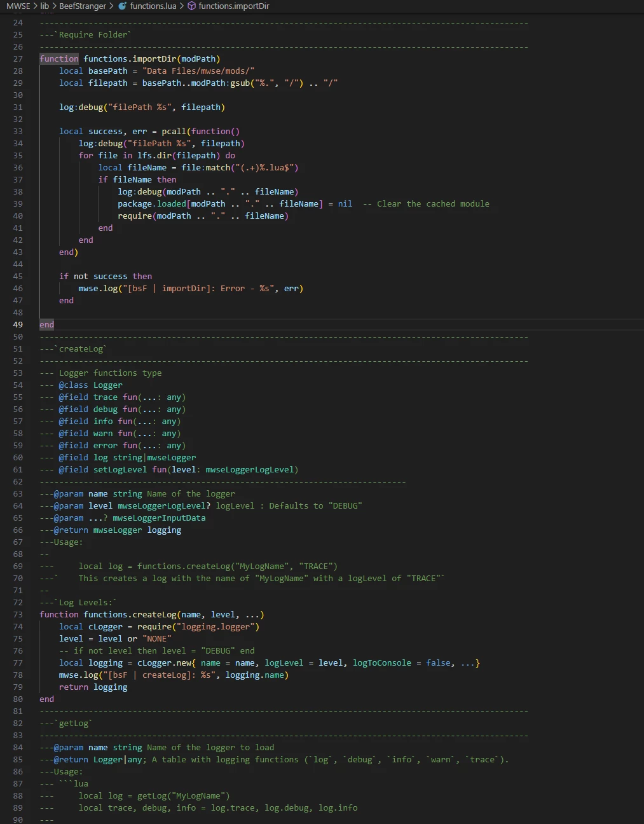Click 'mwseLoggerInputData' on line 65

pos(160,518)
